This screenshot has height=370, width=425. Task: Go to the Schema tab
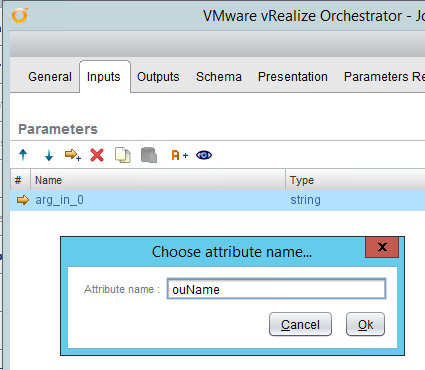coord(219,77)
